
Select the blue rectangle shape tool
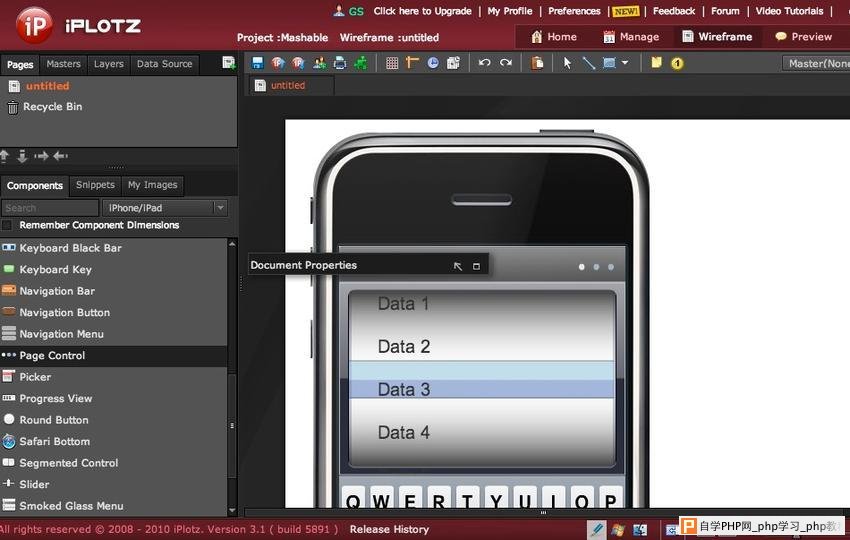[609, 63]
